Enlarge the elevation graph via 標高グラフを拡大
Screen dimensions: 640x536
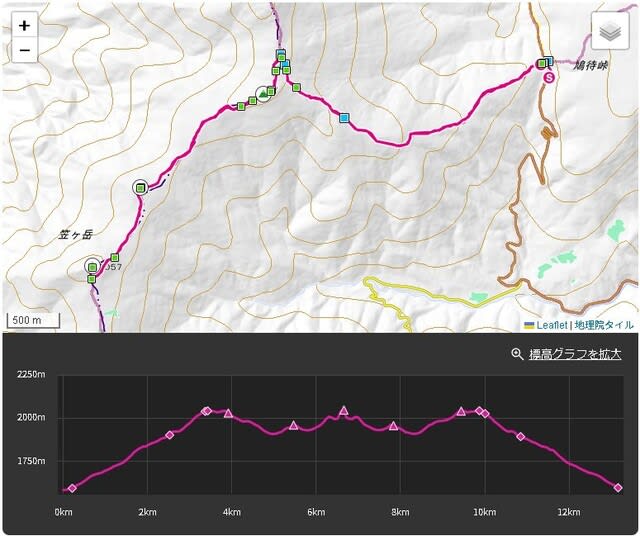[x=575, y=354]
